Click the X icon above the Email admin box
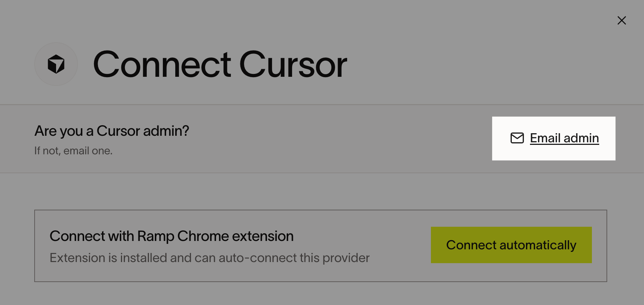644x305 pixels. coord(621,20)
